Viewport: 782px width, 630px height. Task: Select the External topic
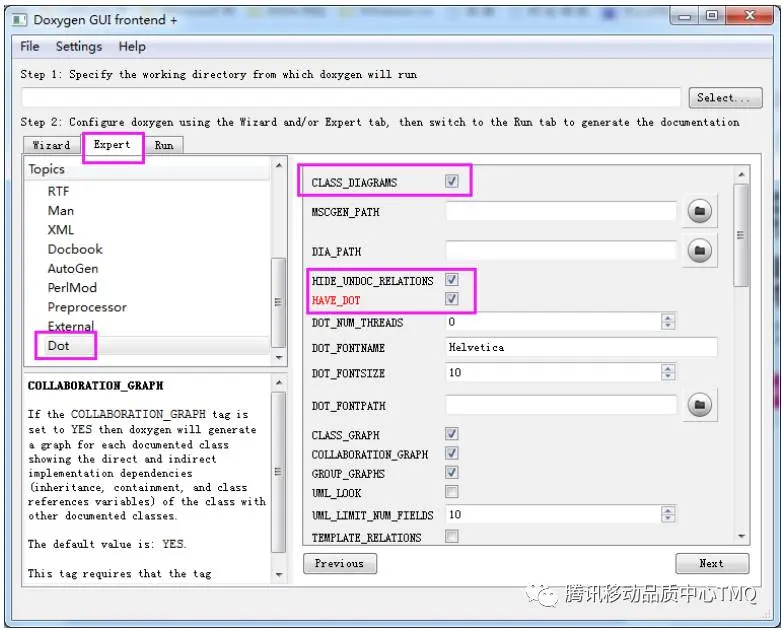(71, 326)
